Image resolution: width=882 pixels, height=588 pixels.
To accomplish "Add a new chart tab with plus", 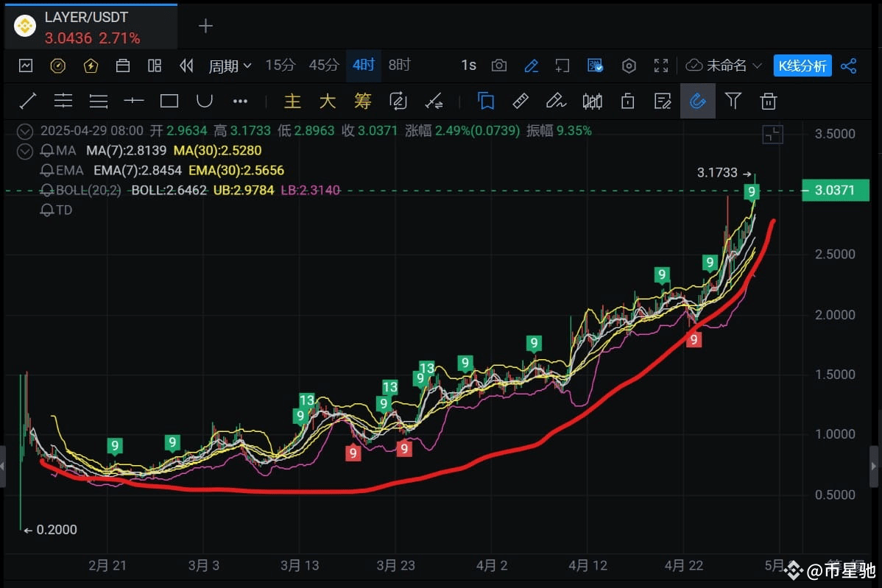I will click(x=206, y=26).
